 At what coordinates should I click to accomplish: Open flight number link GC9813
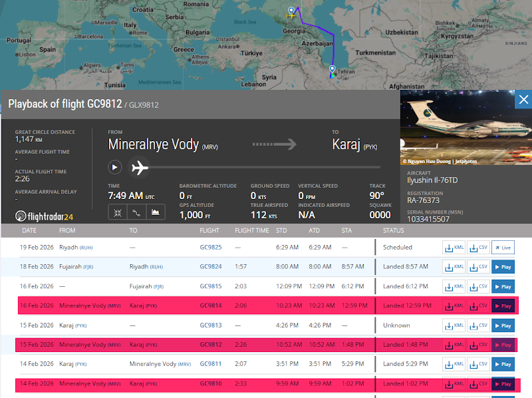pos(211,325)
